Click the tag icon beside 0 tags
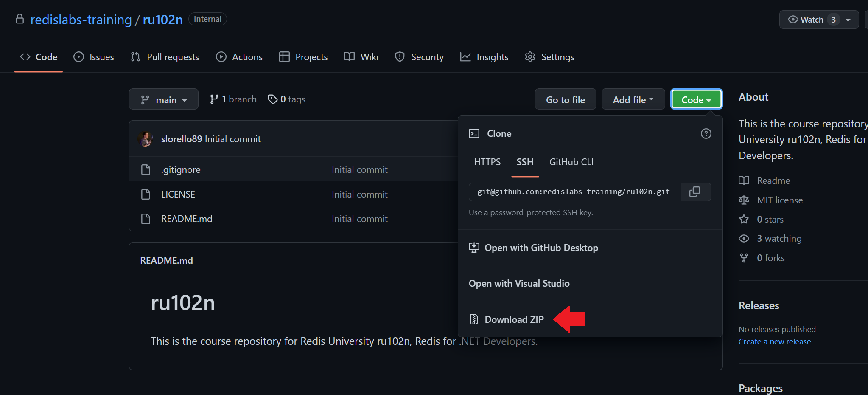This screenshot has width=868, height=395. pos(272,99)
